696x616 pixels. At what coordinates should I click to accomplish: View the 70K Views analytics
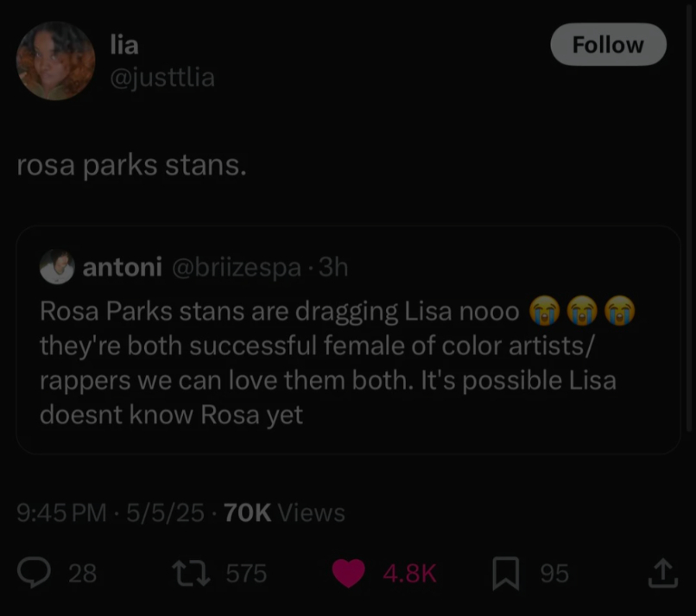tap(284, 513)
